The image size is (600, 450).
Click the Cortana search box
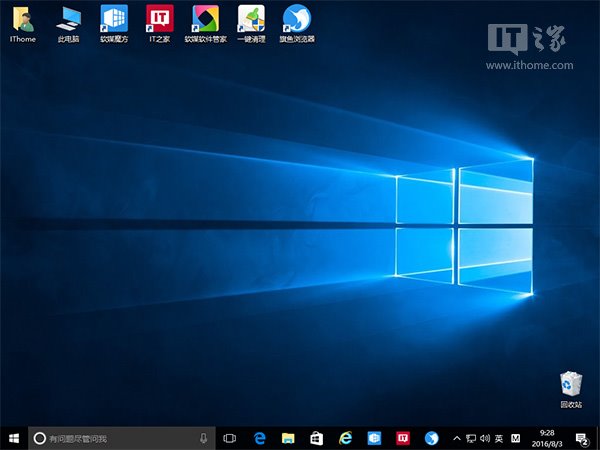[122, 439]
